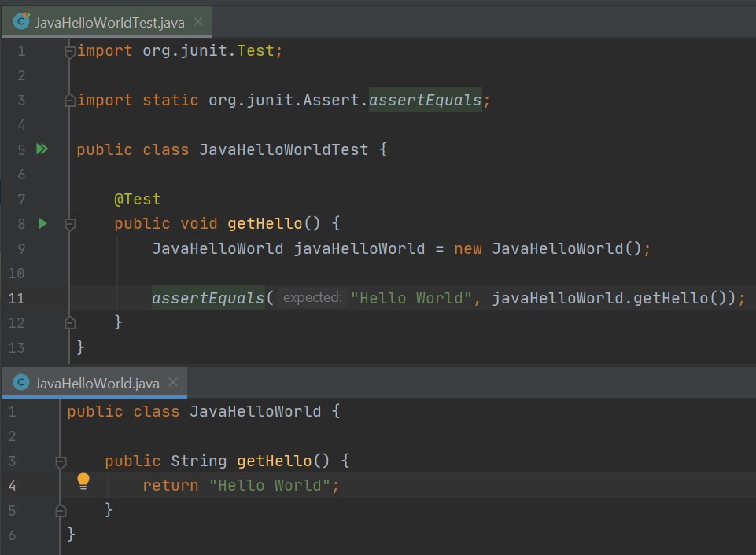Run the getHello test method gutter icon
The image size is (756, 555).
(x=42, y=223)
